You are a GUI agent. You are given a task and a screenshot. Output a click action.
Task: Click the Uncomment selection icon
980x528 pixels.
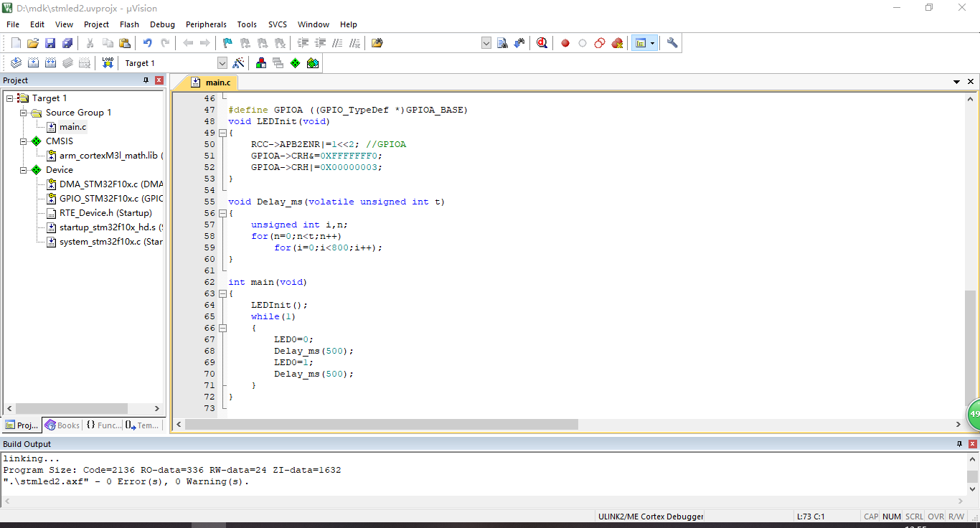tap(354, 43)
